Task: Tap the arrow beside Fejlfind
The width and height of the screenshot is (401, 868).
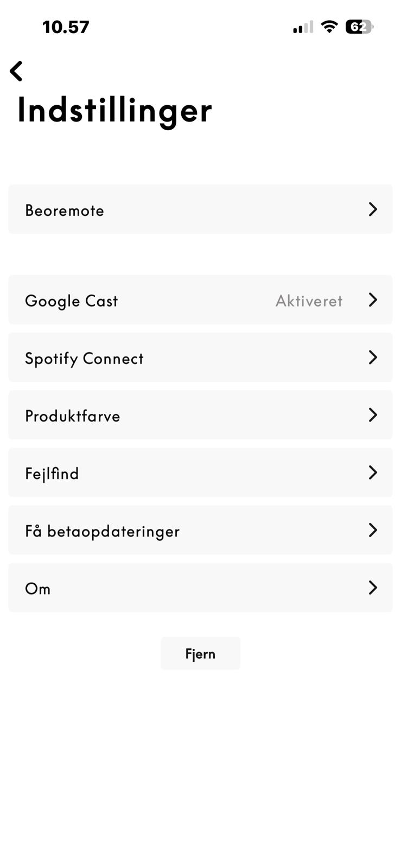Action: tap(373, 473)
